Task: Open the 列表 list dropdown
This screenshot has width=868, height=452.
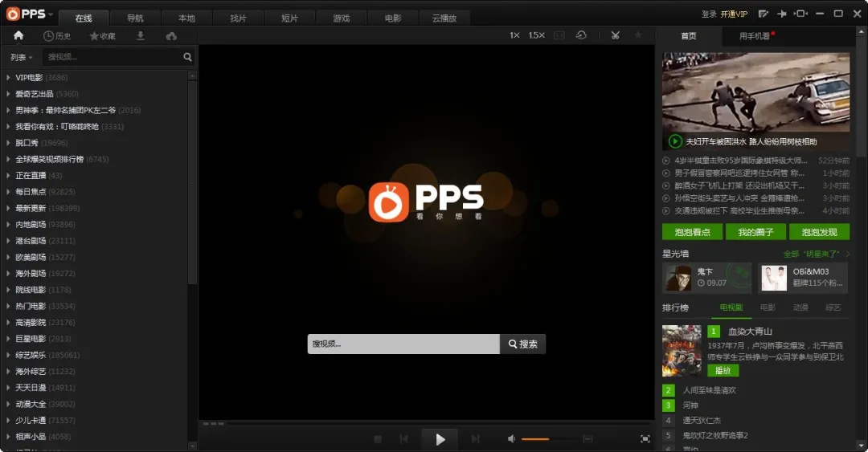Action: pos(21,57)
